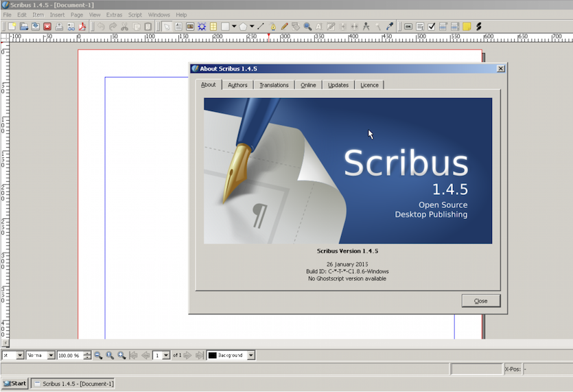Select the Edit Contents of Frame tool
Screen dimensions: 573x392
(x=319, y=26)
